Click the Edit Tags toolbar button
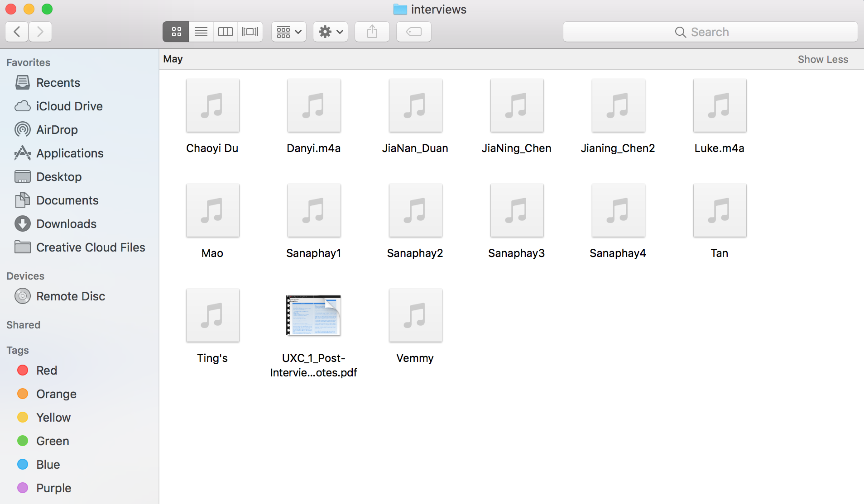Image resolution: width=864 pixels, height=504 pixels. pos(414,32)
